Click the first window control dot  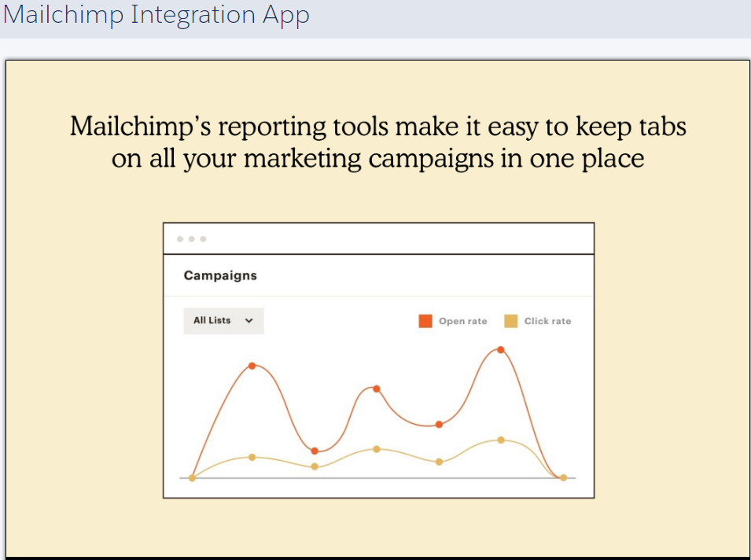pyautogui.click(x=180, y=239)
